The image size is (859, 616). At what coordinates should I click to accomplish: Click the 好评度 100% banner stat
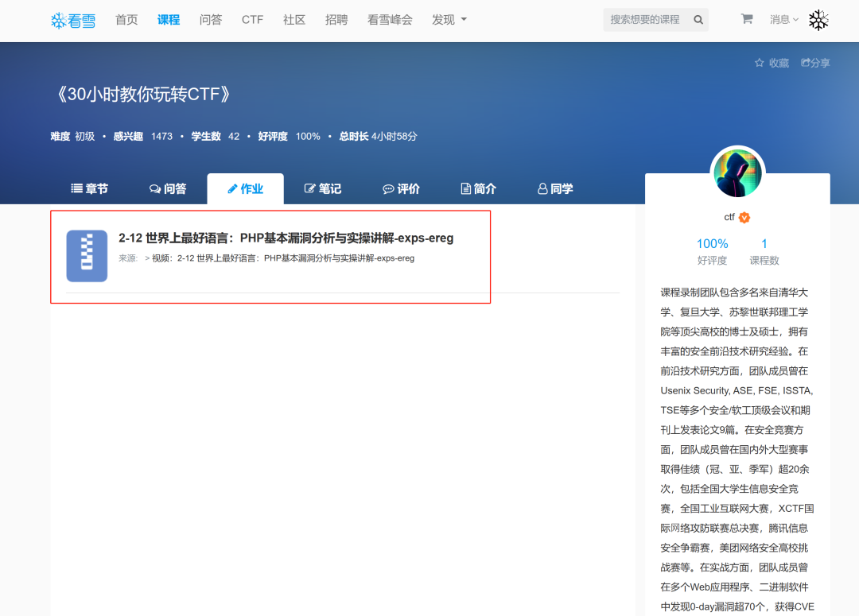point(290,137)
